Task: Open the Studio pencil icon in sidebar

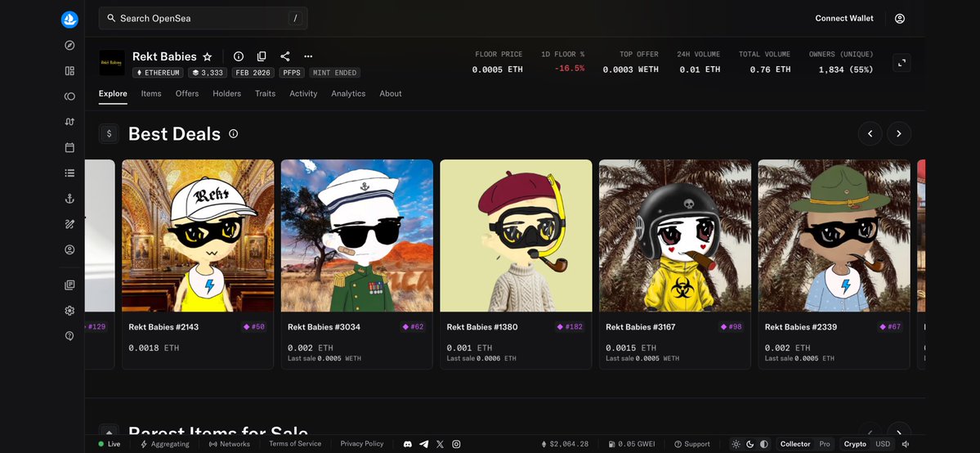Action: (x=69, y=224)
